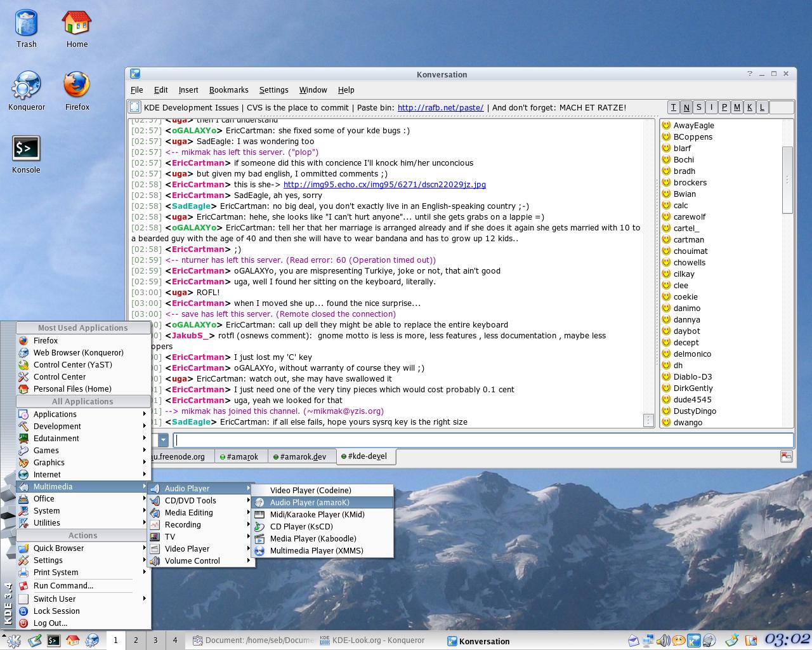Open the volume speaker tray icon

pos(664,640)
